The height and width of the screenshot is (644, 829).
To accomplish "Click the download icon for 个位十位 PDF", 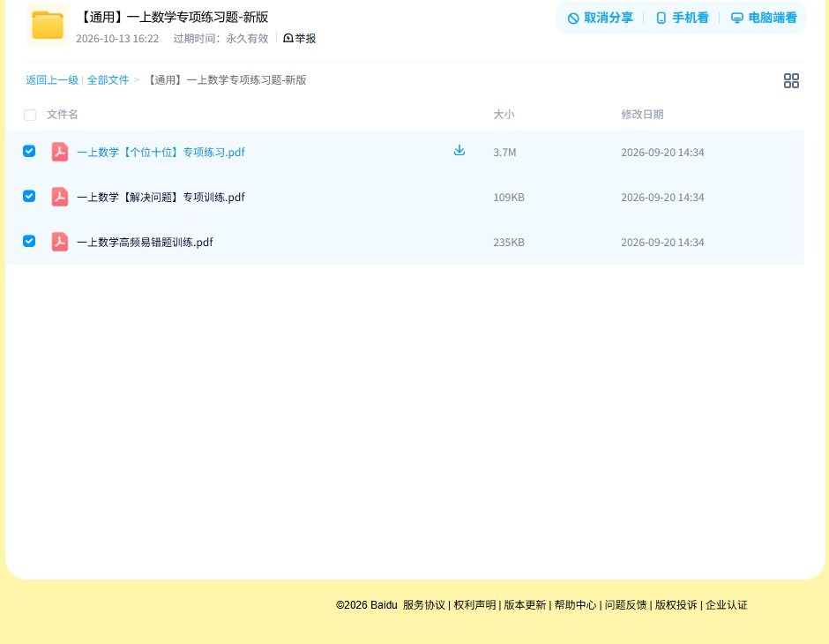I will pos(459,151).
